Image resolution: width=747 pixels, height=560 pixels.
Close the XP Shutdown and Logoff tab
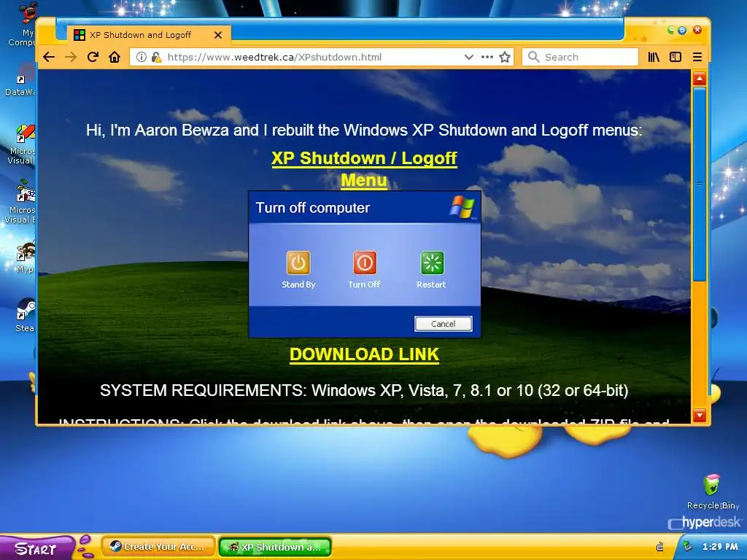point(218,35)
